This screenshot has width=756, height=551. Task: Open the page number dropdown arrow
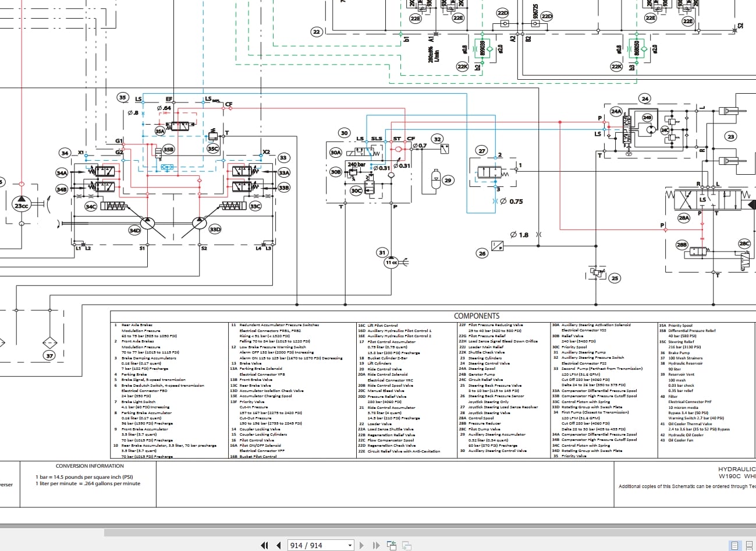[350, 546]
